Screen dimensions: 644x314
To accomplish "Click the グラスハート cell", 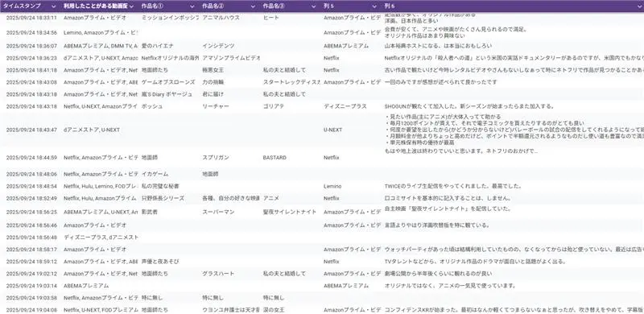I will click(218, 274).
